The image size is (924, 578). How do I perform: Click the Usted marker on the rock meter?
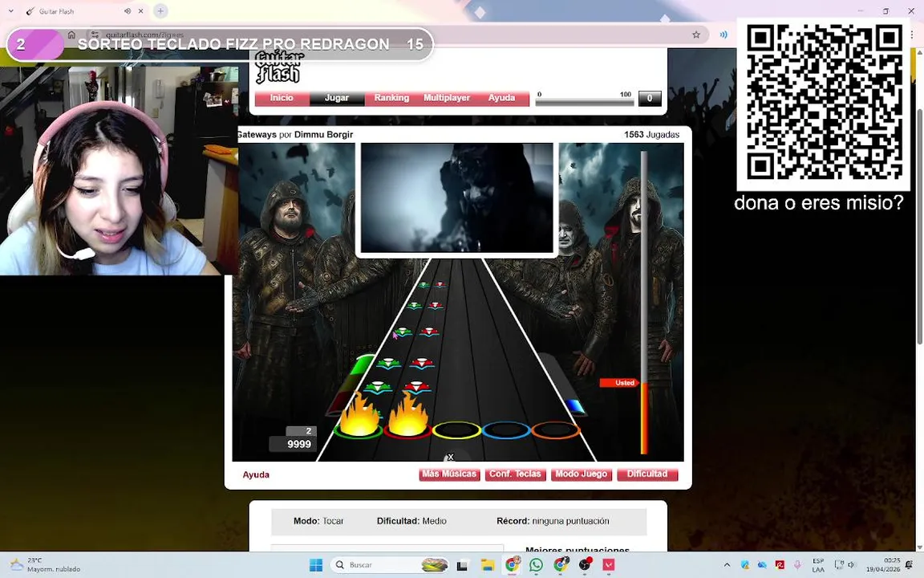pos(619,383)
